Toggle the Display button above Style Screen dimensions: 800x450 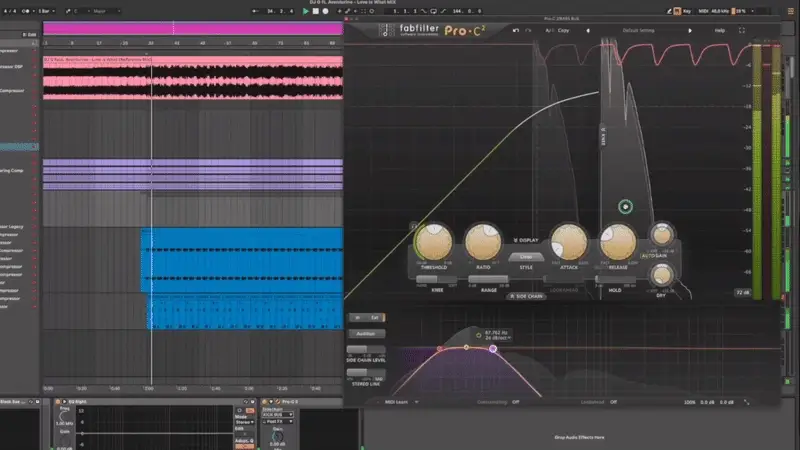[526, 240]
